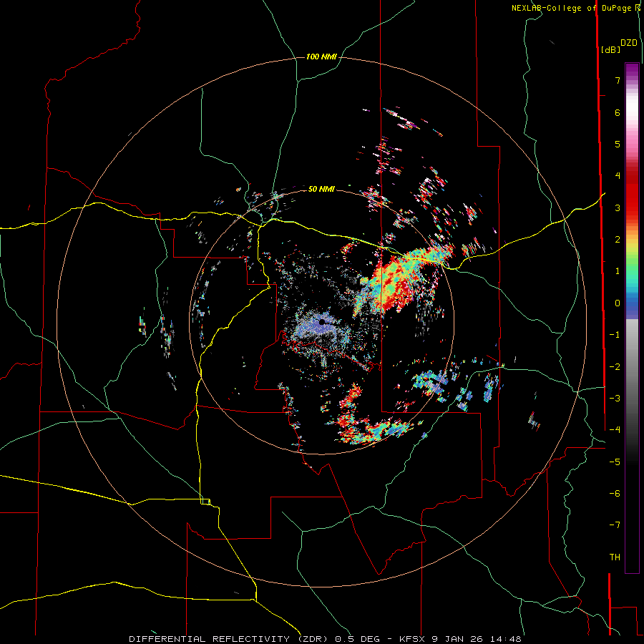Screen dimensions: 644x644
Task: Click the TH label at the legend bottom
Action: [615, 557]
